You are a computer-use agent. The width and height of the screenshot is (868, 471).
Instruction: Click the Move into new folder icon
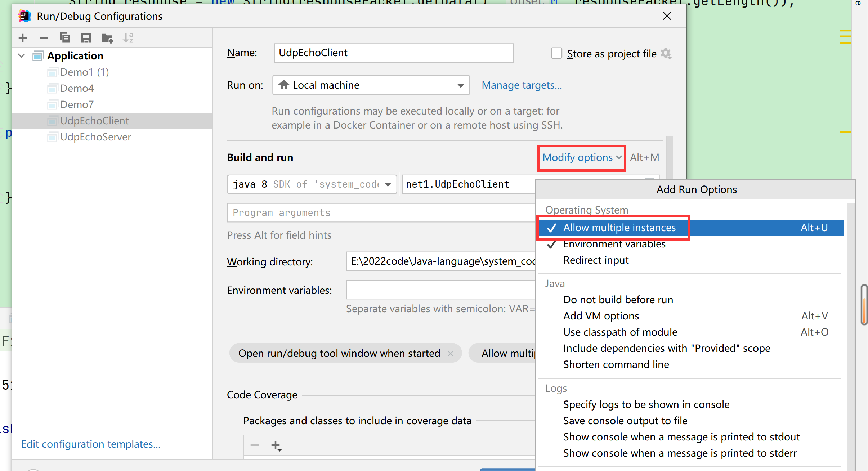107,38
